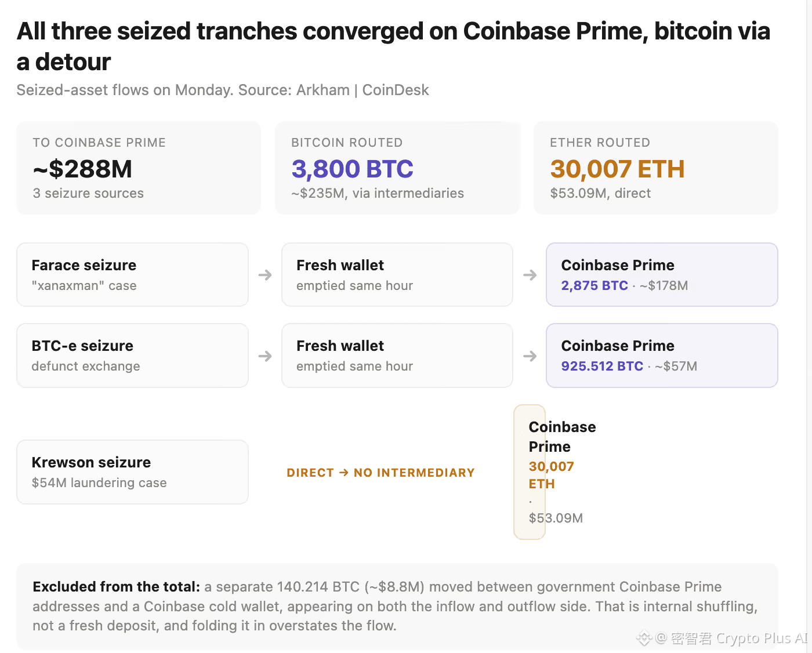Screen dimensions: 812x653
Task: Click the Crypto Plus AI watermark text
Action: tap(762, 639)
